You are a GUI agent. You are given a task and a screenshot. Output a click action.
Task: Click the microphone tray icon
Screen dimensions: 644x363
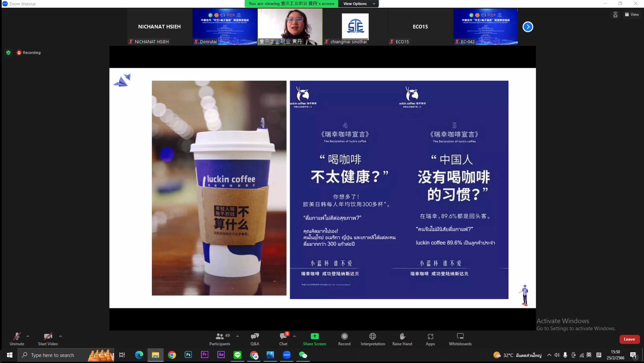[x=566, y=355]
